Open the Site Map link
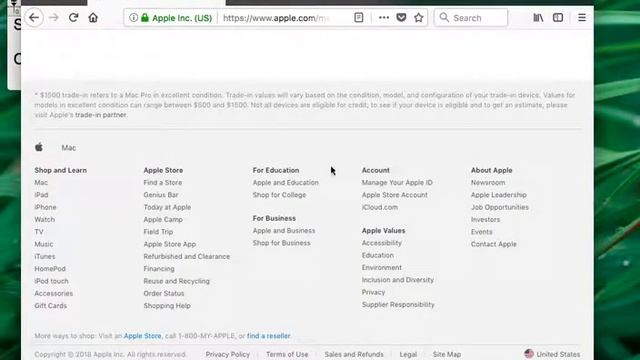 (447, 354)
